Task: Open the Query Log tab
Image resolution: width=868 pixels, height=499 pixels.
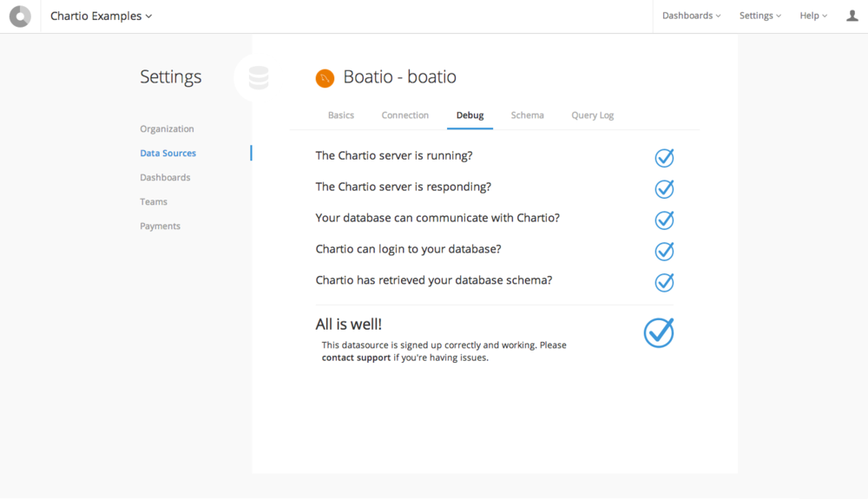Action: click(x=593, y=115)
